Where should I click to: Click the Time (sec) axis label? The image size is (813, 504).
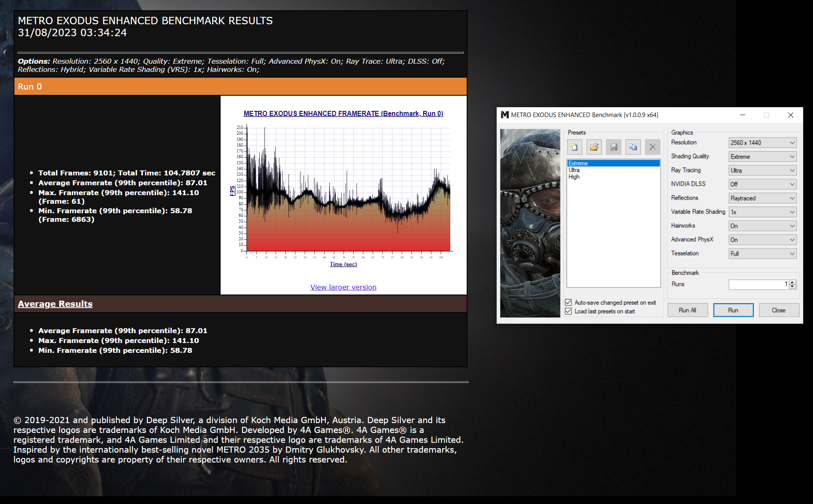(x=343, y=264)
